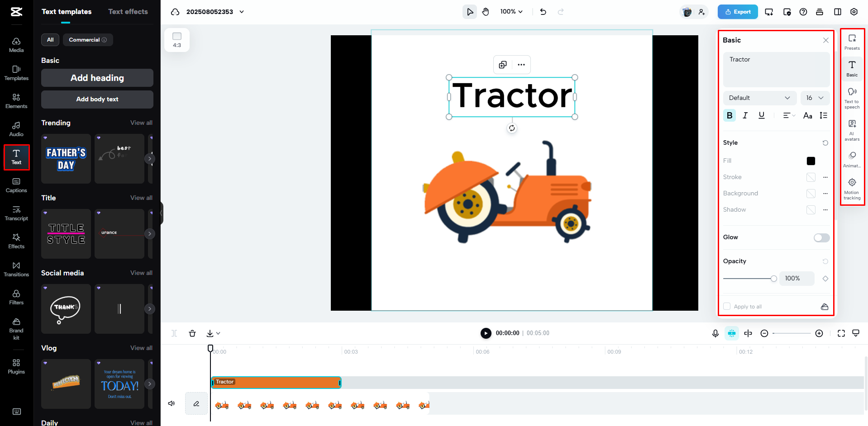Check the Apply to all option
Screen dimensions: 868x426
click(x=726, y=306)
